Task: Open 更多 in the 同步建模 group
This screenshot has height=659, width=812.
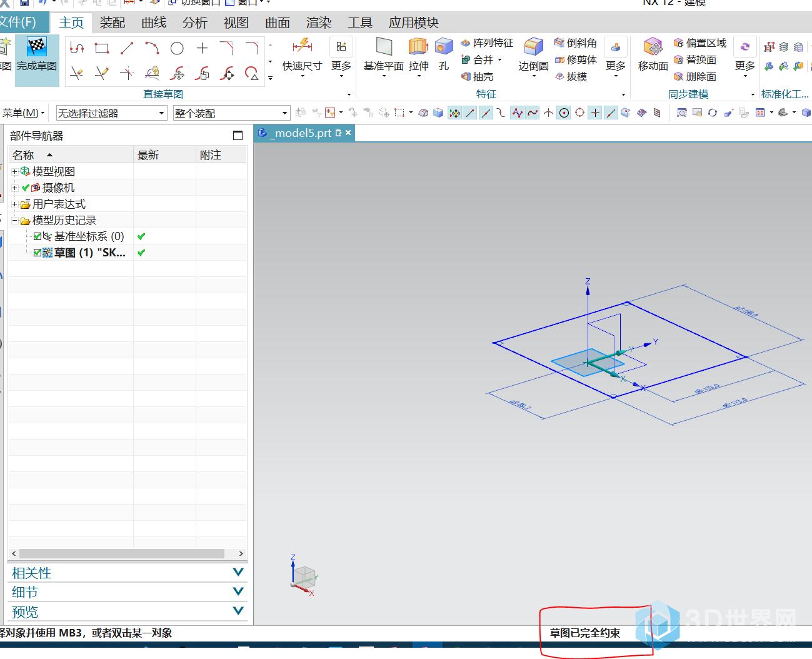Action: tap(745, 56)
